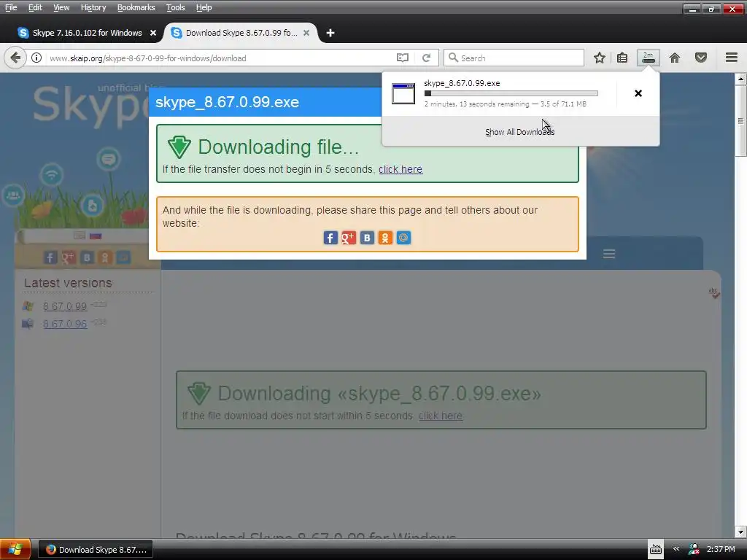
Task: Click the vertical scrollbar thumb
Action: pyautogui.click(x=740, y=120)
